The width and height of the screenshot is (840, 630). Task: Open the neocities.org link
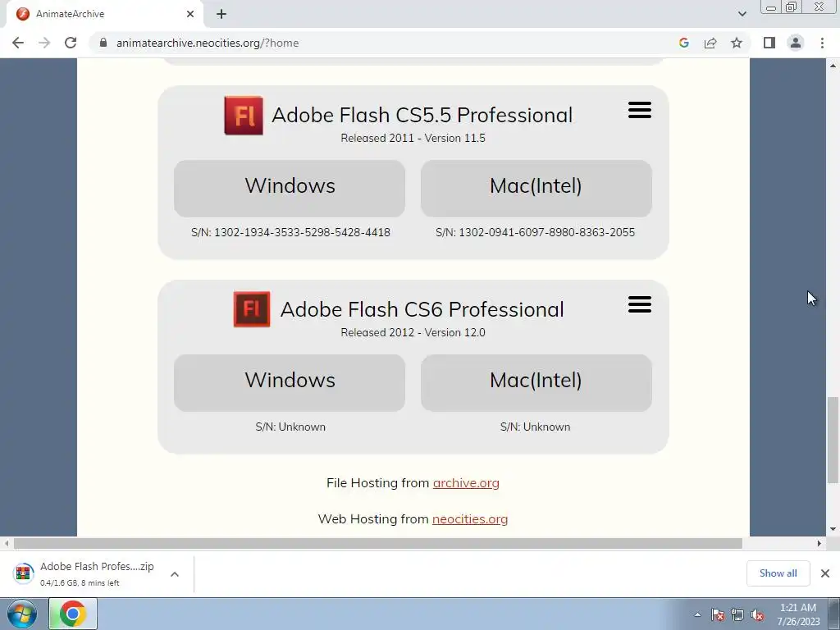point(470,518)
